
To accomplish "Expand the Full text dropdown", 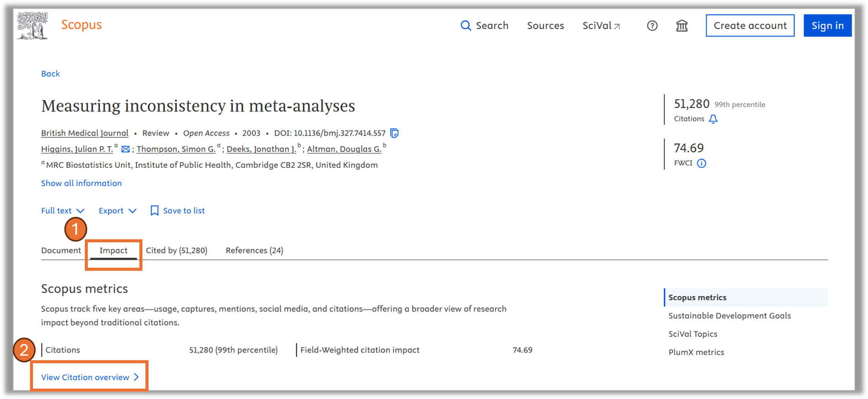I will click(63, 210).
